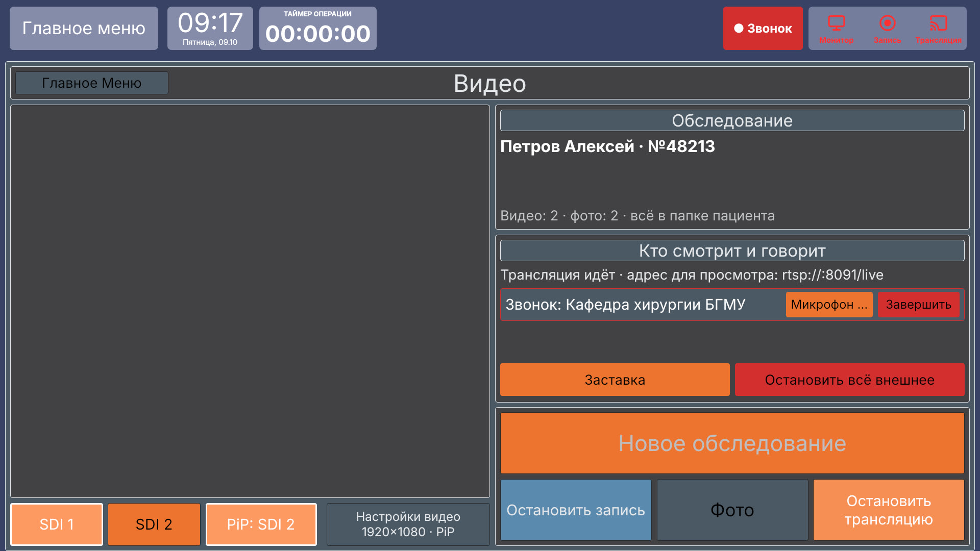The image size is (980, 551).
Task: Click patient name Петров Алексей · №48213
Action: (607, 146)
